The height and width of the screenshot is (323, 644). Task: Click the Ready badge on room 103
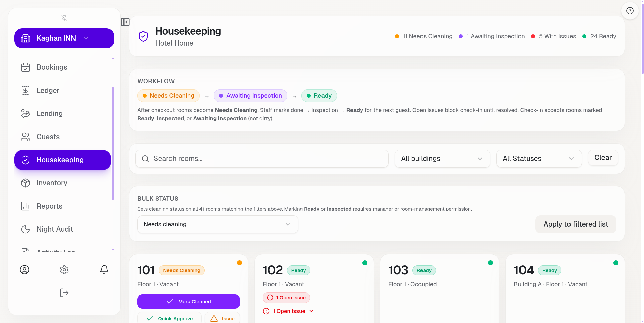424,270
